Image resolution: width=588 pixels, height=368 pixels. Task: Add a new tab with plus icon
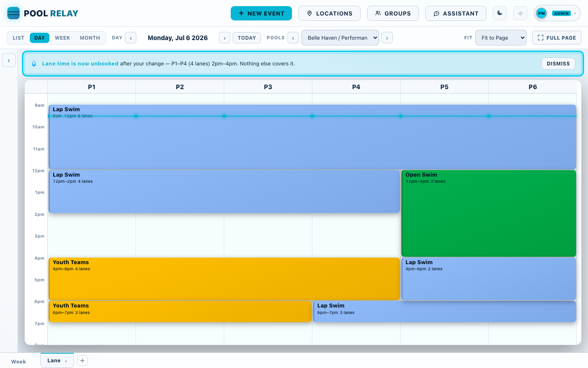coord(82,361)
